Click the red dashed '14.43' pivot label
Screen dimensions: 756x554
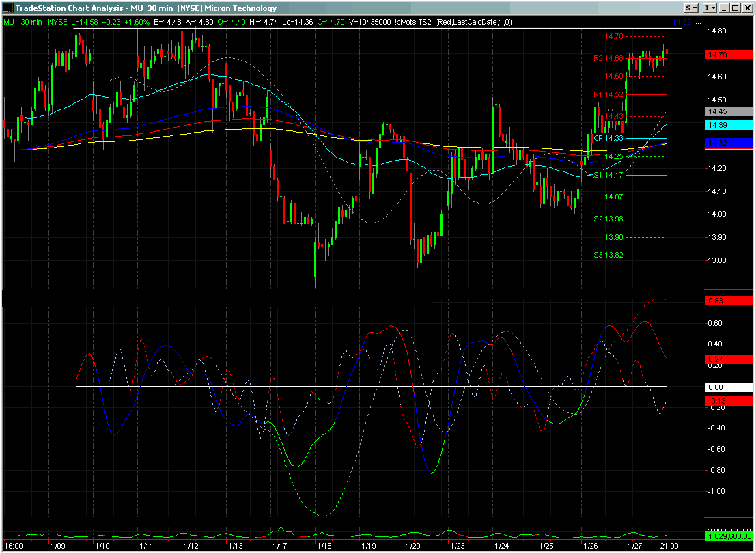(x=614, y=116)
